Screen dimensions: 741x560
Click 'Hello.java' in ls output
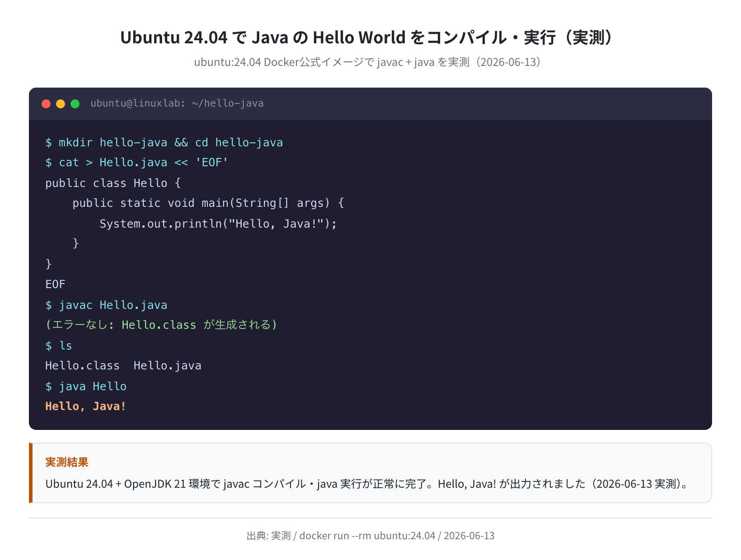pos(168,366)
